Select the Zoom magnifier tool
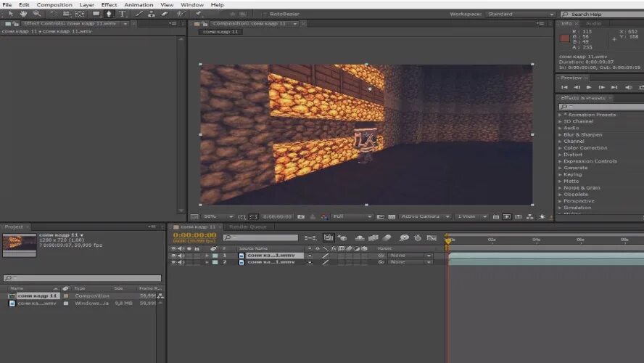 36,14
